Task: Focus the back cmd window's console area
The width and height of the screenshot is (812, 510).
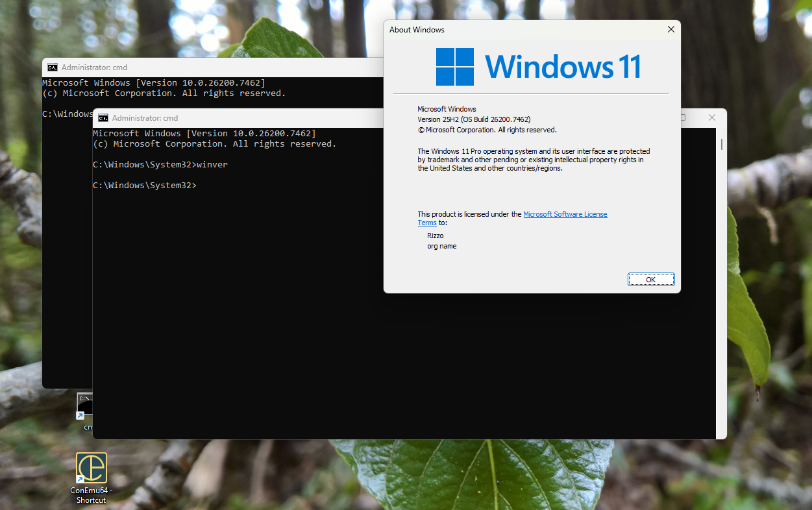Action: click(65, 260)
